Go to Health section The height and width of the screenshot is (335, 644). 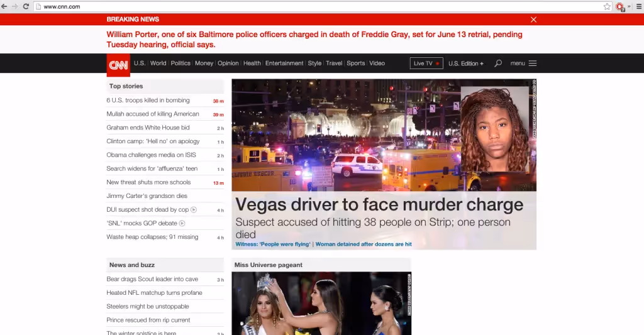pyautogui.click(x=252, y=63)
